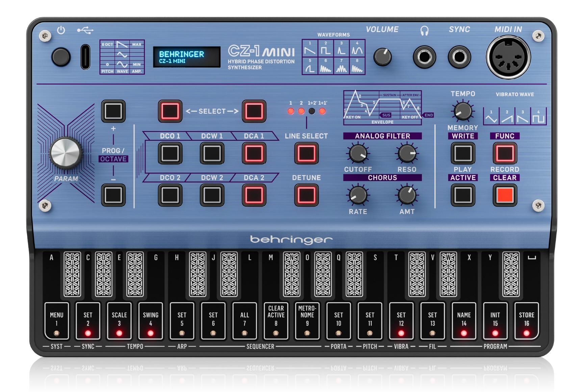The height and width of the screenshot is (392, 588).
Task: Adjust the CUTOFF filter knob
Action: pyautogui.click(x=358, y=153)
